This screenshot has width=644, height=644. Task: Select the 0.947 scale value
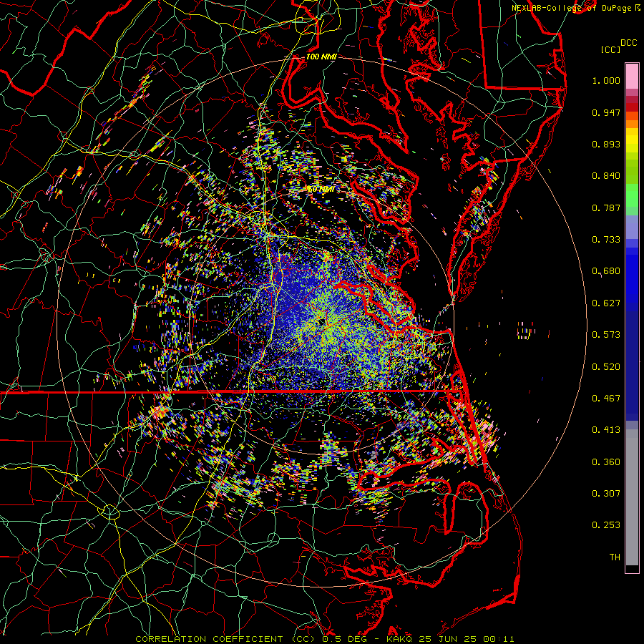click(x=606, y=112)
